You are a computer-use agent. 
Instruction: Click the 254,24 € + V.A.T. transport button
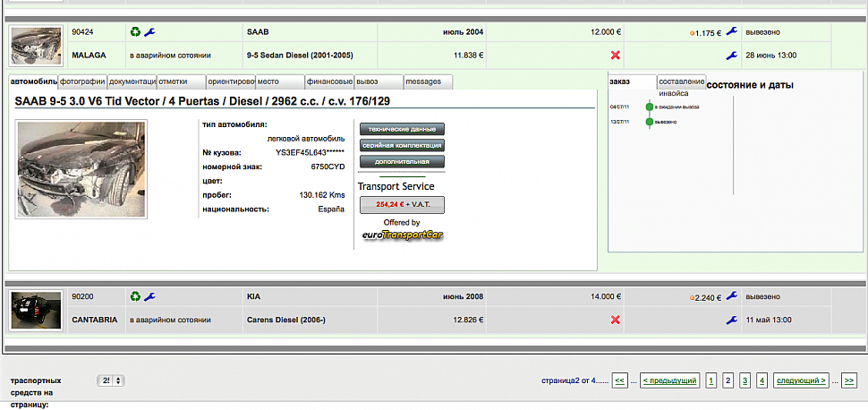pyautogui.click(x=402, y=204)
